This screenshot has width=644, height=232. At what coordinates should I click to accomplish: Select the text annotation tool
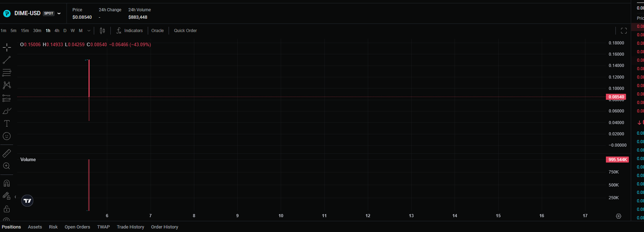[x=7, y=124]
